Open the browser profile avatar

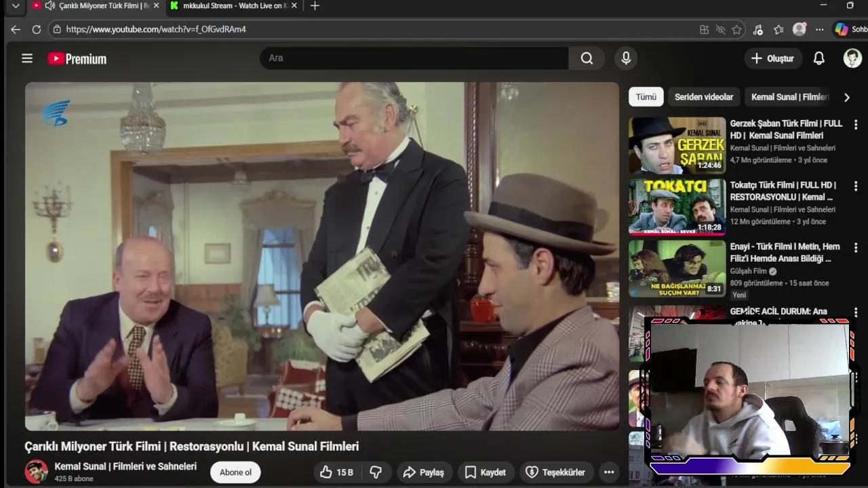(x=800, y=30)
